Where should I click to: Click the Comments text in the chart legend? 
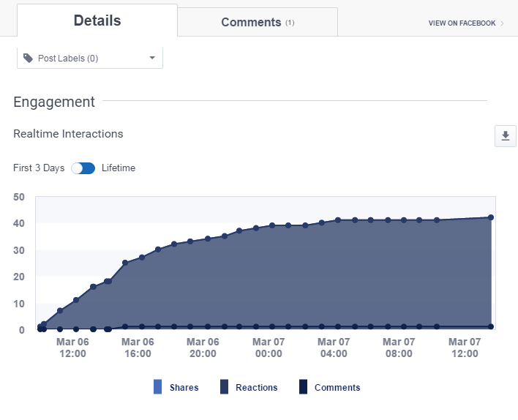point(337,388)
